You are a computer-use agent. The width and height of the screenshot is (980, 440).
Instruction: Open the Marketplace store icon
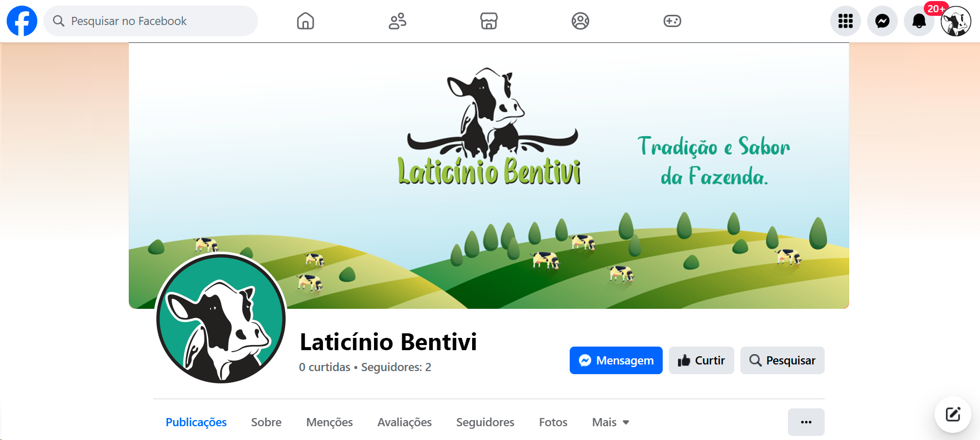click(489, 21)
